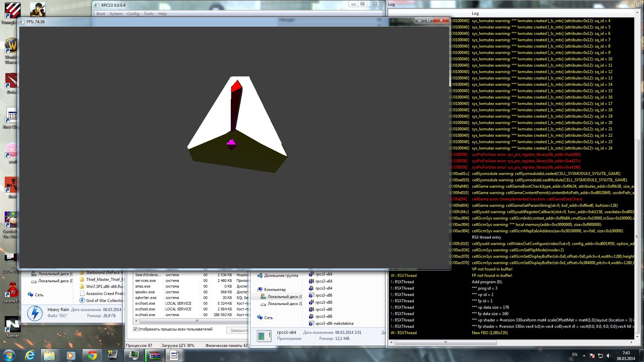The width and height of the screenshot is (644, 362).
Task: Open the Boot menu in RPCS3
Action: click(101, 14)
